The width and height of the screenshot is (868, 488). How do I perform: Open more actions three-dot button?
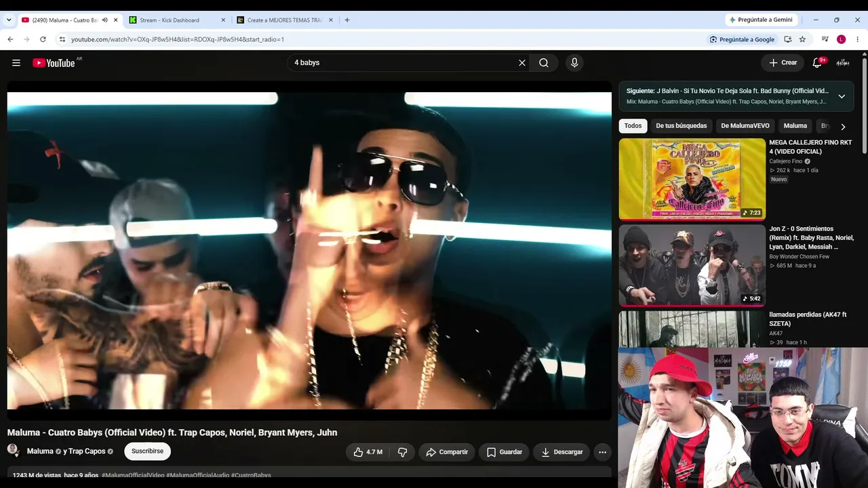(602, 452)
